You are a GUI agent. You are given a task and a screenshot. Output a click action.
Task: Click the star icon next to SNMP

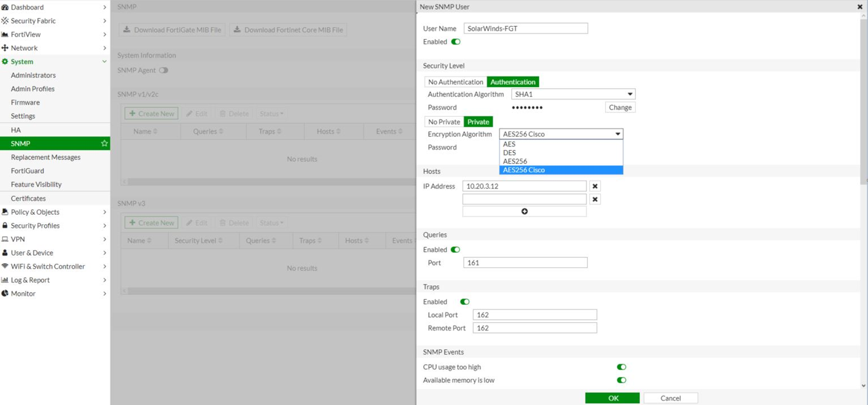point(104,144)
